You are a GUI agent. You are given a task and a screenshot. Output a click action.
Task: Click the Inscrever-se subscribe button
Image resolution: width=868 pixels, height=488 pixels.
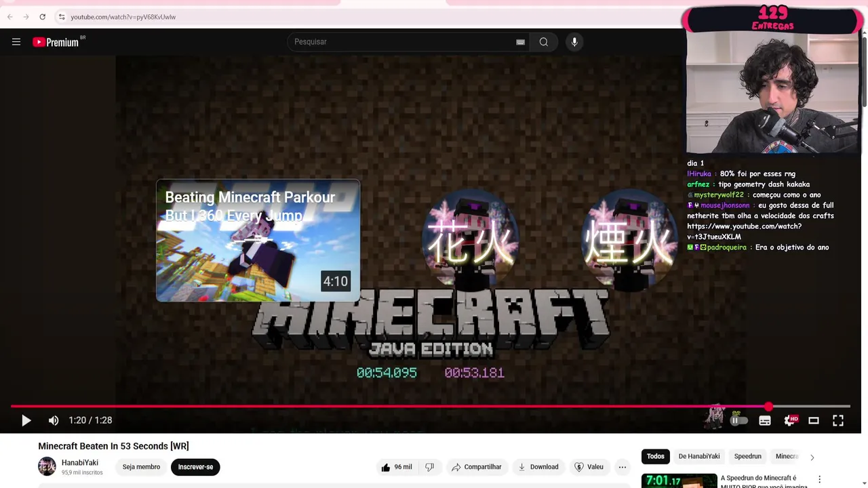195,467
